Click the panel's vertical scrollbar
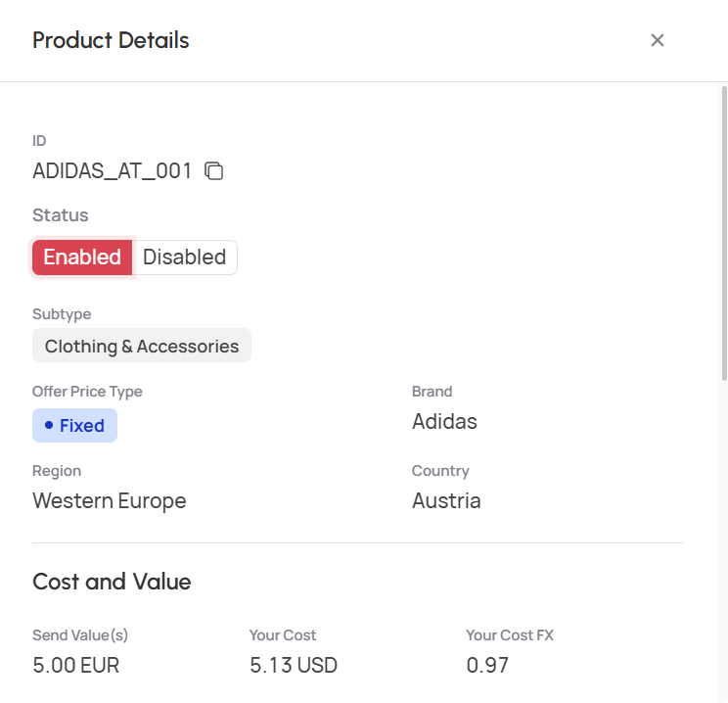 724,234
